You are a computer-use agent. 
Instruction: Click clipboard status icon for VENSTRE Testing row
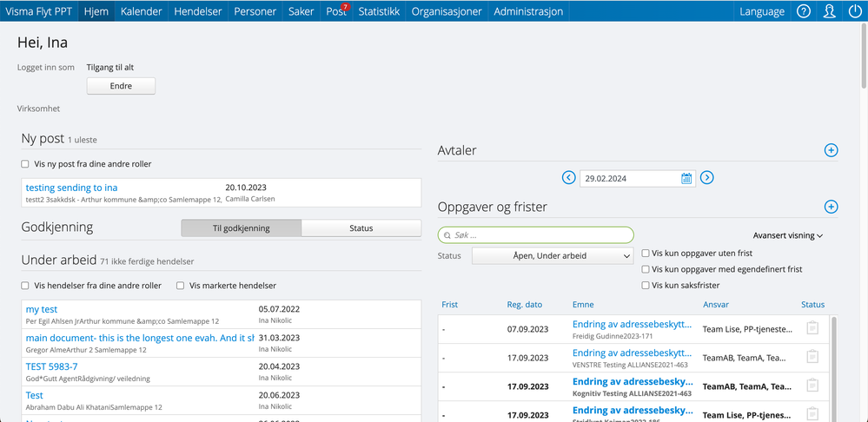click(812, 357)
